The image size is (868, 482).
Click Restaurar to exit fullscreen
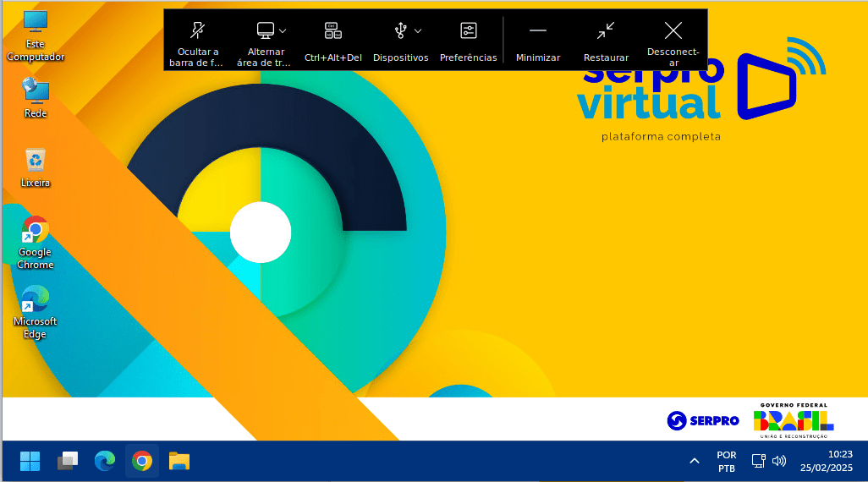pyautogui.click(x=606, y=41)
